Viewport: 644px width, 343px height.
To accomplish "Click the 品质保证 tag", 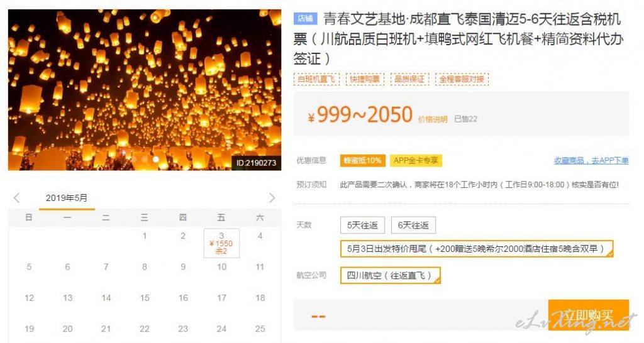I will (x=409, y=79).
